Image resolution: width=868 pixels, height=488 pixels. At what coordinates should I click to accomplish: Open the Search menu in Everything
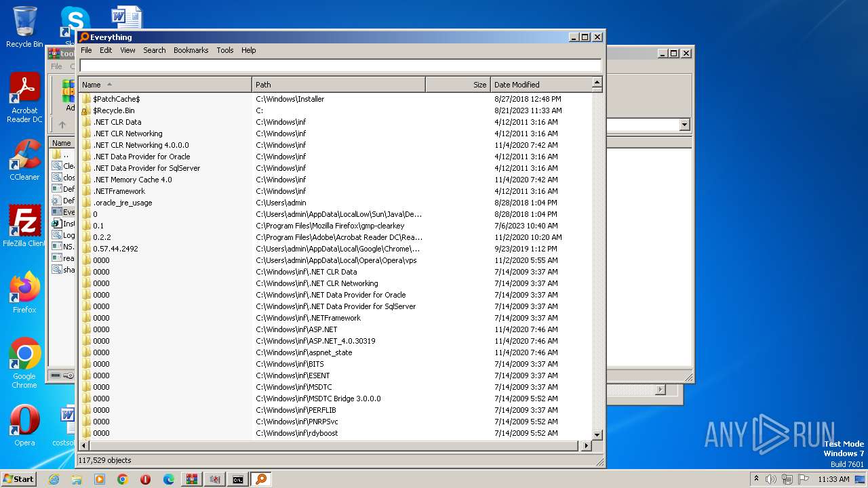point(155,50)
